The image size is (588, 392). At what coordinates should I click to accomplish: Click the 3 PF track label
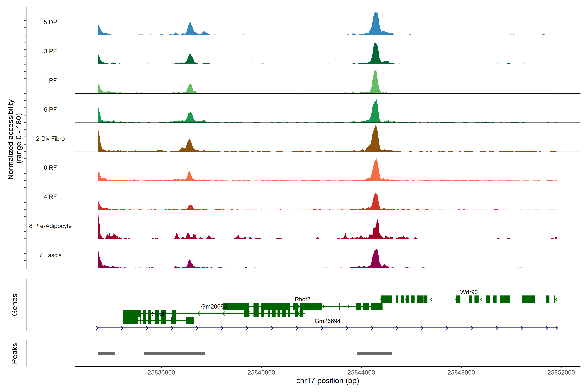(x=50, y=51)
